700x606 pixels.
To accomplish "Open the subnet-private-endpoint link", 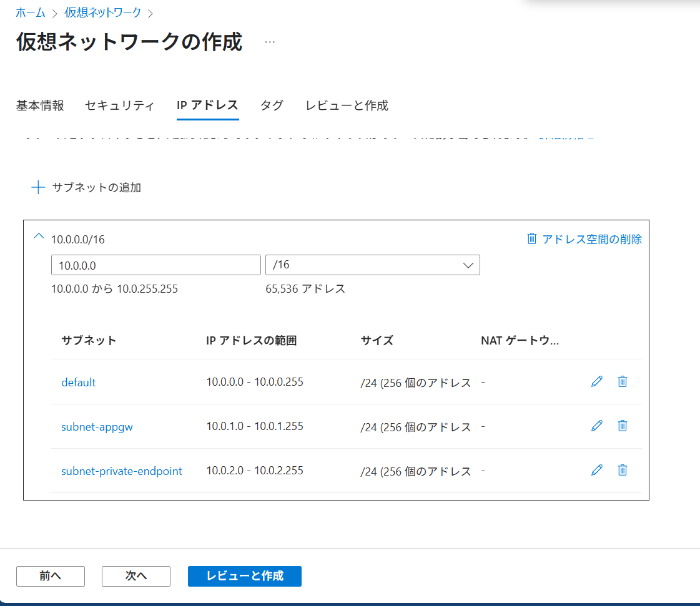I will 121,471.
